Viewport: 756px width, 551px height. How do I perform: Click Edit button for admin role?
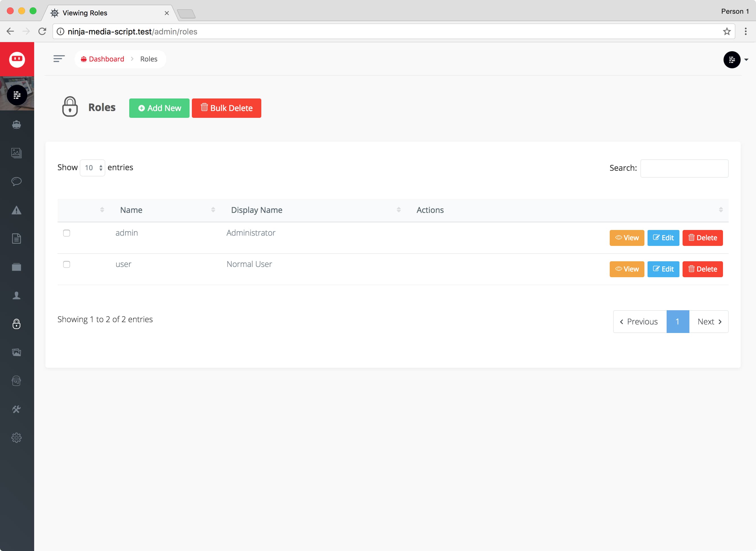coord(663,238)
